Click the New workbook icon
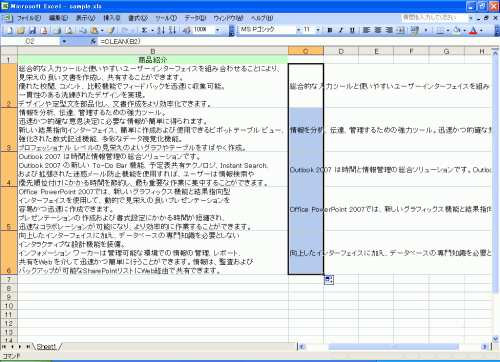500x362 pixels. pos(9,31)
